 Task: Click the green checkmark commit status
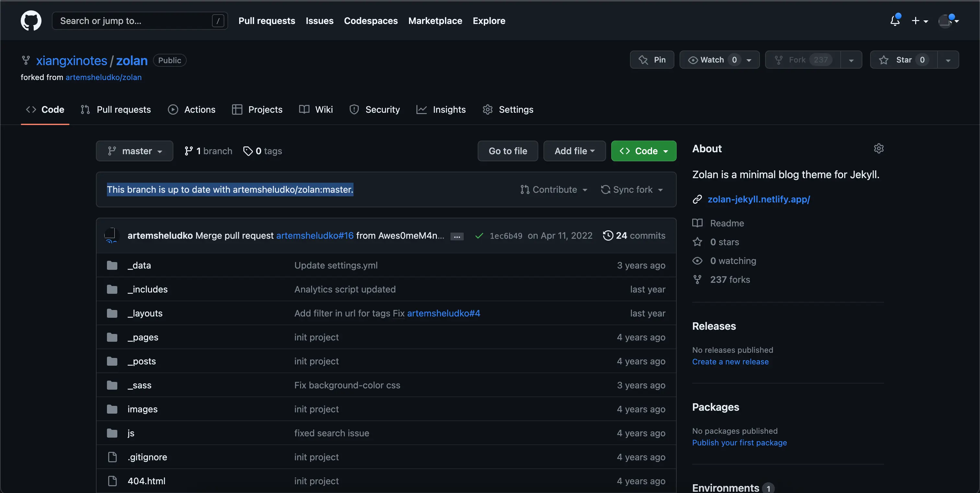(479, 236)
